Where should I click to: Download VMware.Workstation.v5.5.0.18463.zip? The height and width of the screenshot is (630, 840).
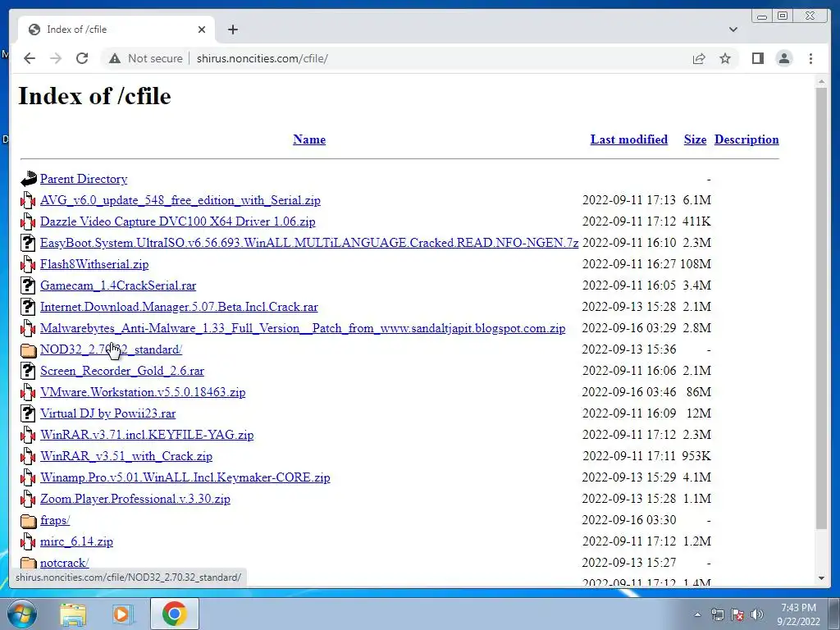(x=143, y=392)
